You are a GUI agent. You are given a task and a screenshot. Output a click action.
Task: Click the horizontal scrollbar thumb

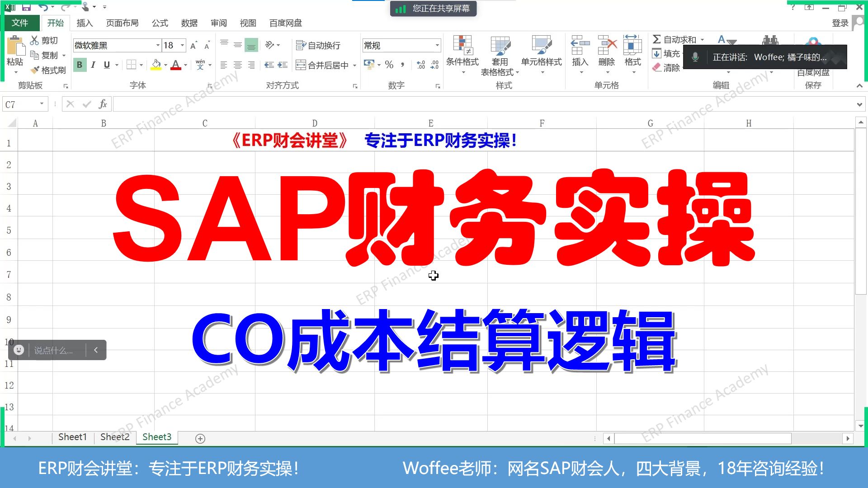703,438
